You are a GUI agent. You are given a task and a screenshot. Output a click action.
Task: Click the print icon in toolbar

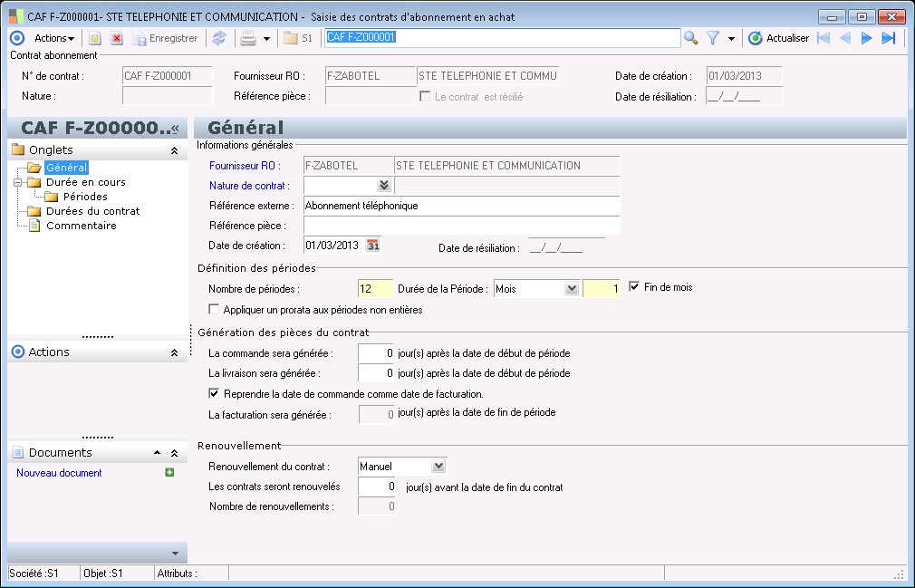click(246, 38)
